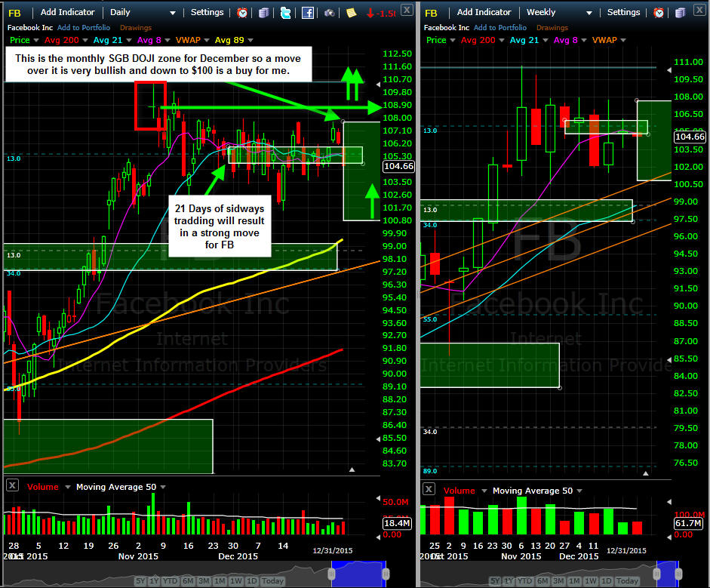Close the Volume panel in Daily chart
The image size is (710, 588).
[12, 485]
